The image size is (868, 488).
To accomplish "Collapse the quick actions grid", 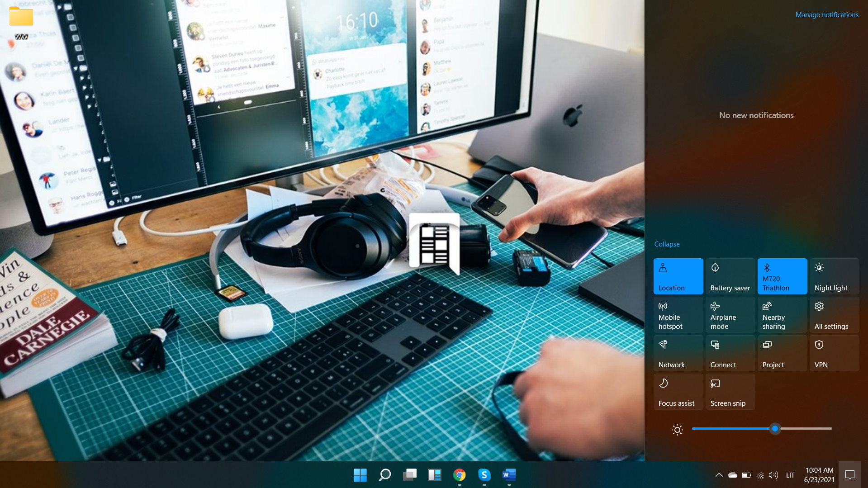I will click(667, 244).
